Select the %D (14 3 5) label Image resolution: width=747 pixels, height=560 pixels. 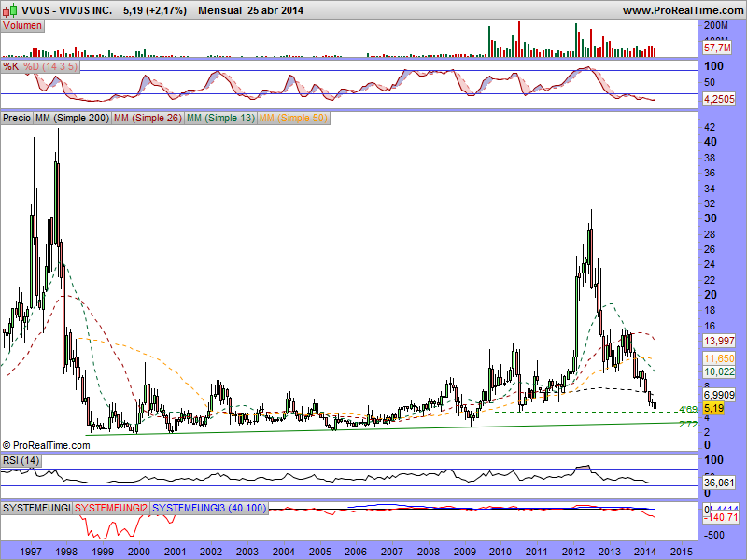(x=50, y=66)
